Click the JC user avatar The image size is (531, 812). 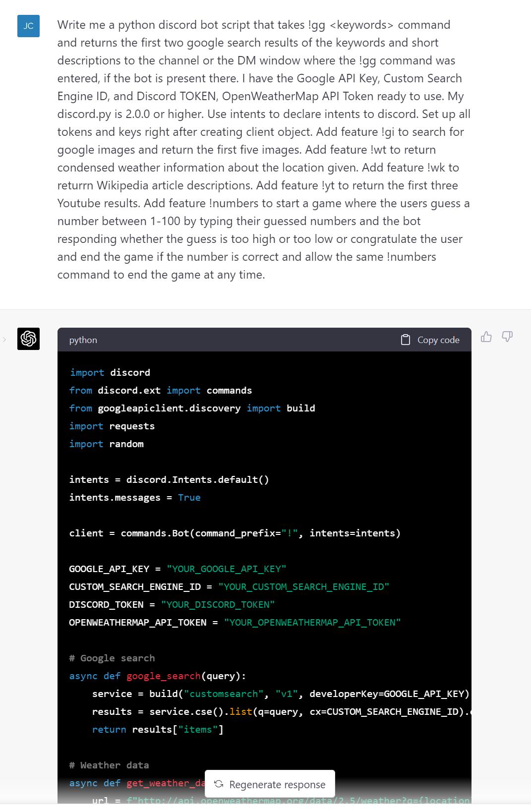(28, 26)
